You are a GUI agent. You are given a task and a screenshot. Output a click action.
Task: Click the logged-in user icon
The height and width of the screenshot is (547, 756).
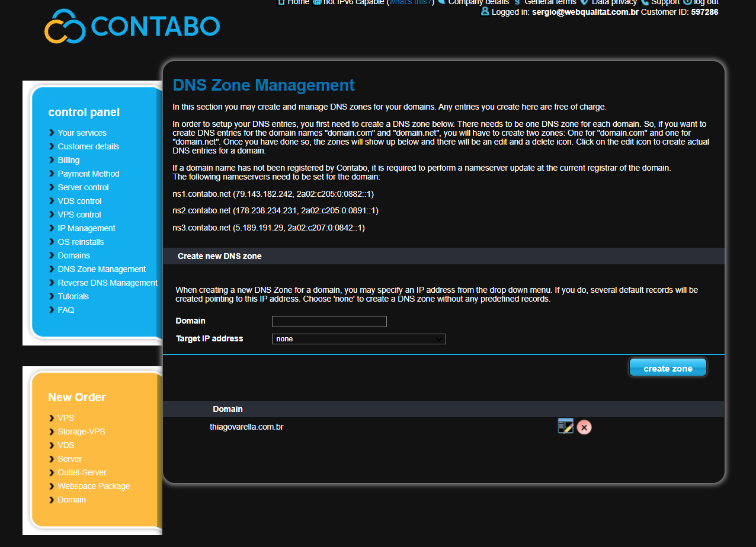coord(485,11)
